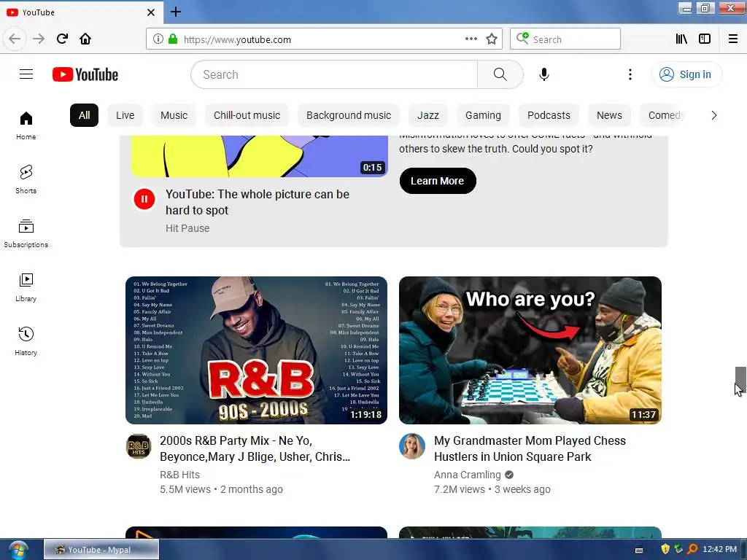Screen dimensions: 747x560
Task: Open My Grandmaster Mom Played Chess title
Action: click(x=530, y=448)
